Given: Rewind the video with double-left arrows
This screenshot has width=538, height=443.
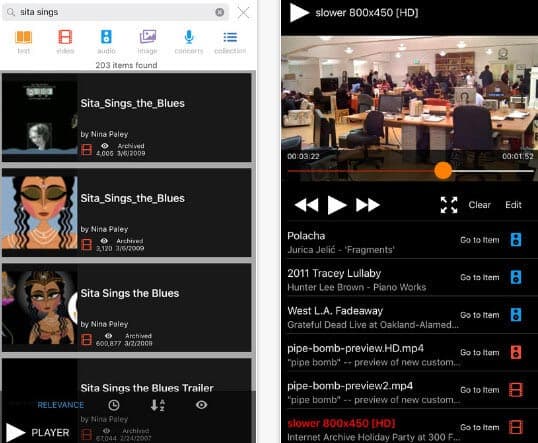Looking at the screenshot, I should pos(306,205).
